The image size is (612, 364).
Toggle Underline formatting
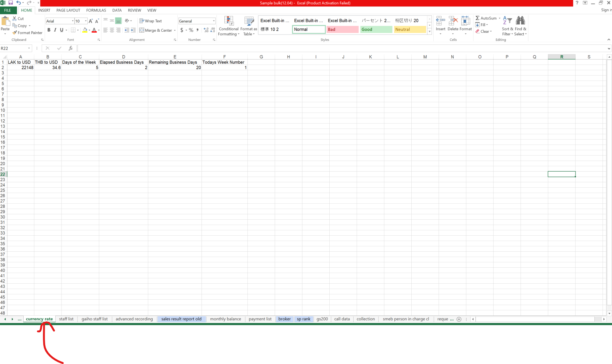(61, 30)
